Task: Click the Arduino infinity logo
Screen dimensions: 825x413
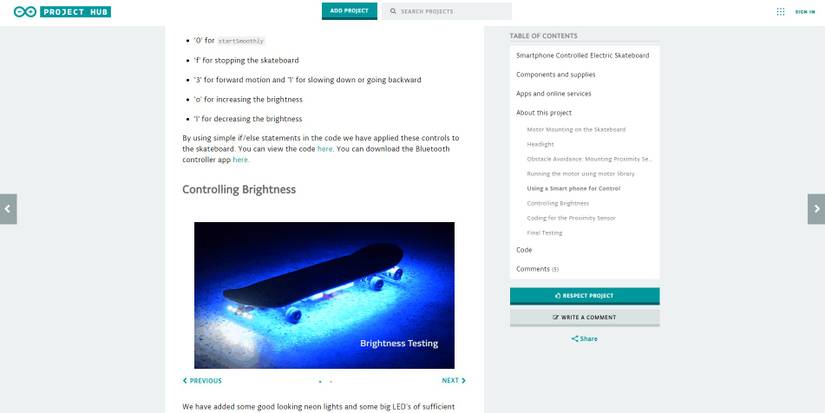Action: (x=25, y=12)
